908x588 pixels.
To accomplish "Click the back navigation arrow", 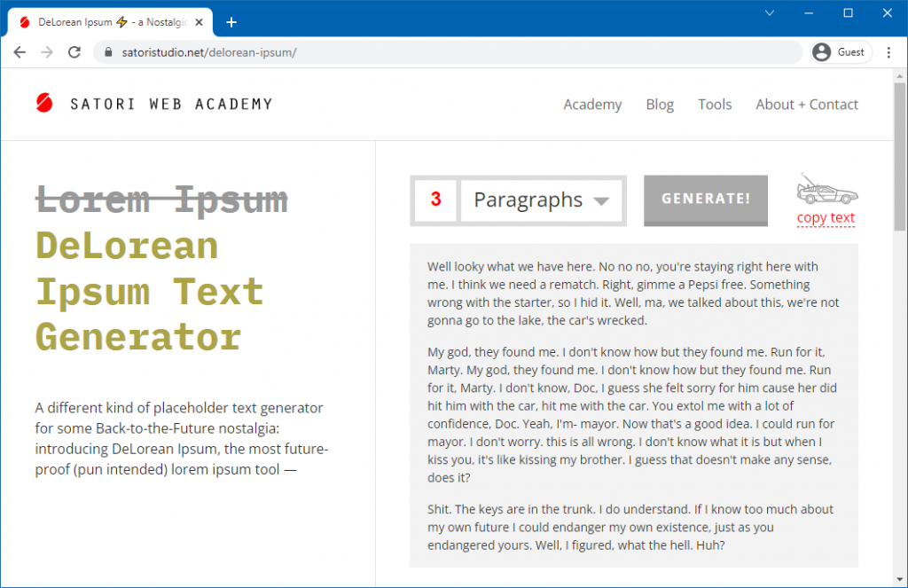I will 20,51.
